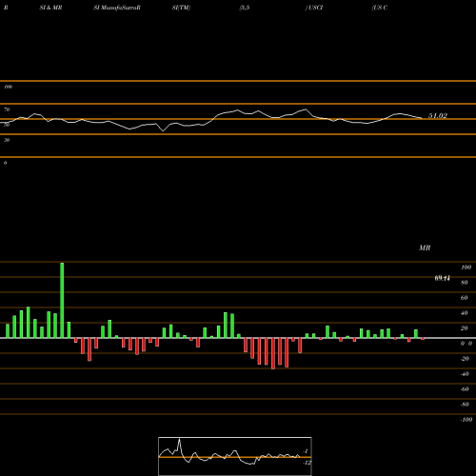Image resolution: width=476 pixels, height=476 pixels.
Task: Click the RSI axis label 70
Action: tap(7, 109)
